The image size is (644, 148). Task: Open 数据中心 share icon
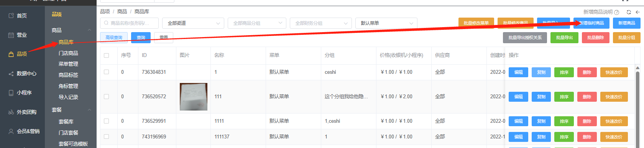pos(11,73)
